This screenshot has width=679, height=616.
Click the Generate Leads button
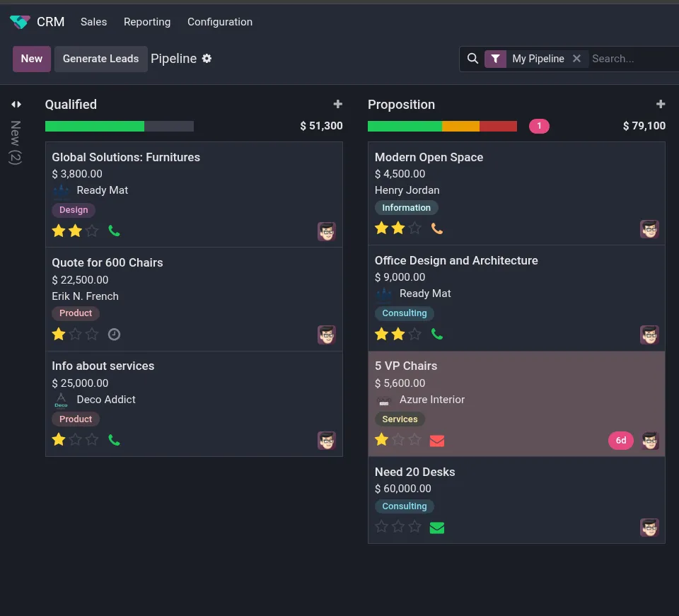pos(100,59)
